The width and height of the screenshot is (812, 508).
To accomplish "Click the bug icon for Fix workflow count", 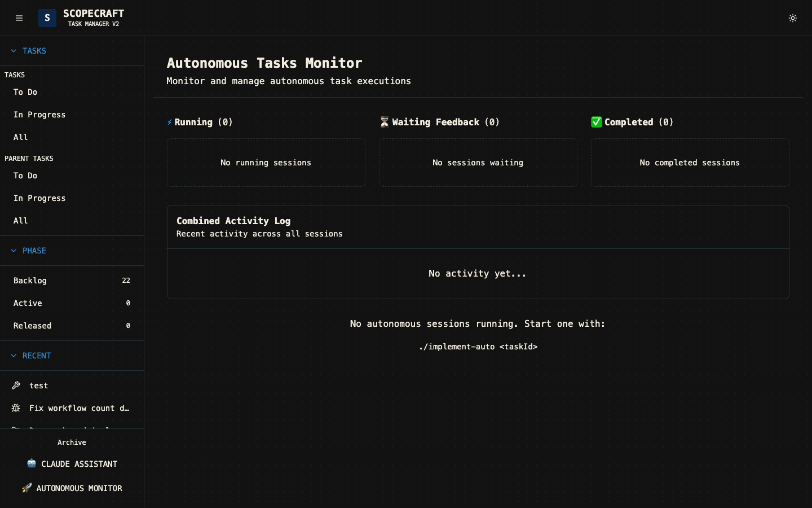I will click(16, 408).
